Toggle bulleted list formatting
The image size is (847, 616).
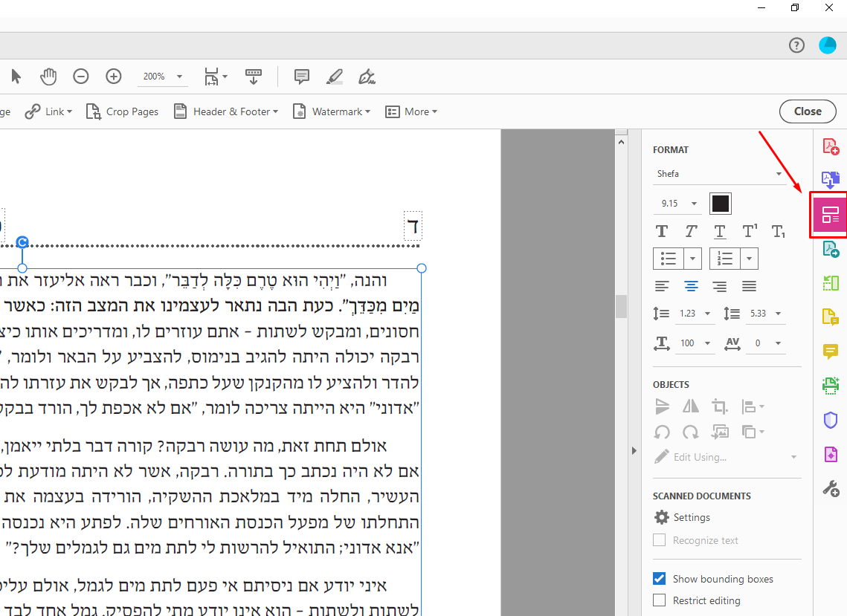(669, 259)
